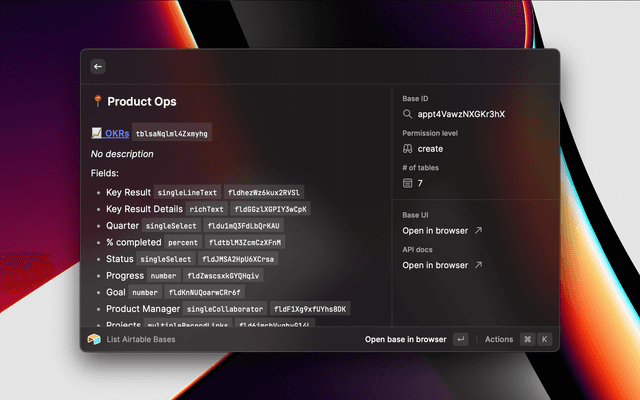Click the Airtable extension icon in footer
This screenshot has width=640, height=400.
(94, 339)
